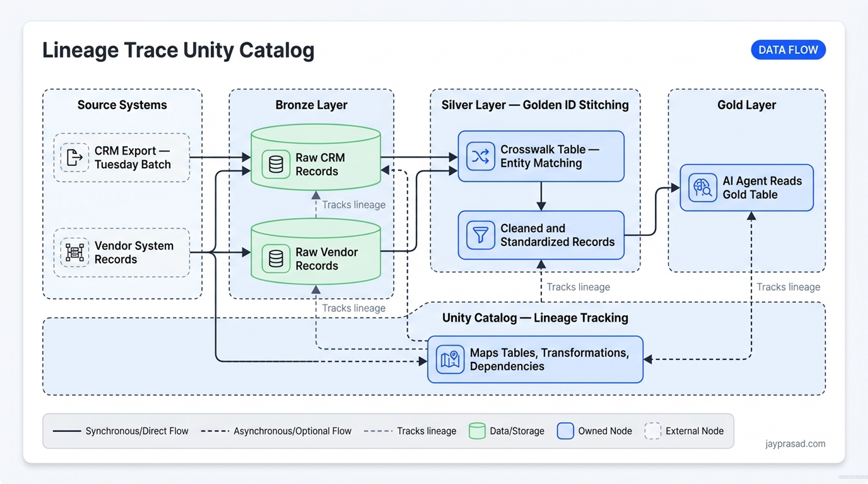Click Tracks lineage label below Gold Layer
868x484 pixels.
[x=788, y=287]
